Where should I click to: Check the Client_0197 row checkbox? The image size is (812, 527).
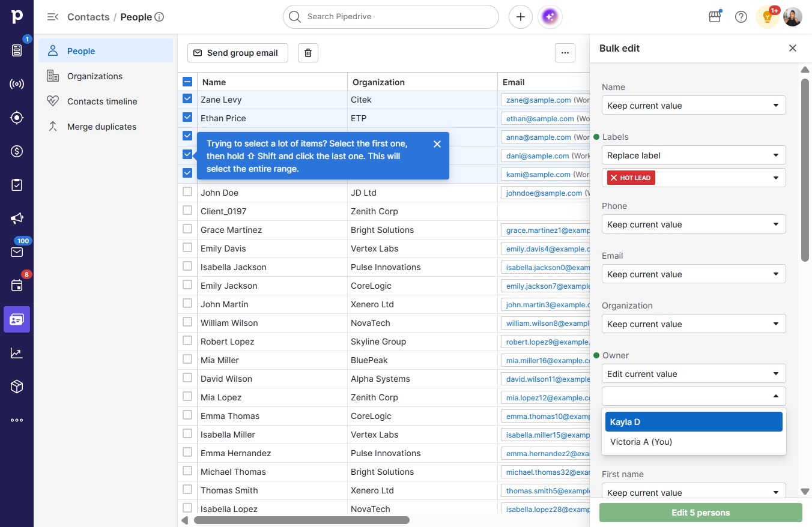187,210
